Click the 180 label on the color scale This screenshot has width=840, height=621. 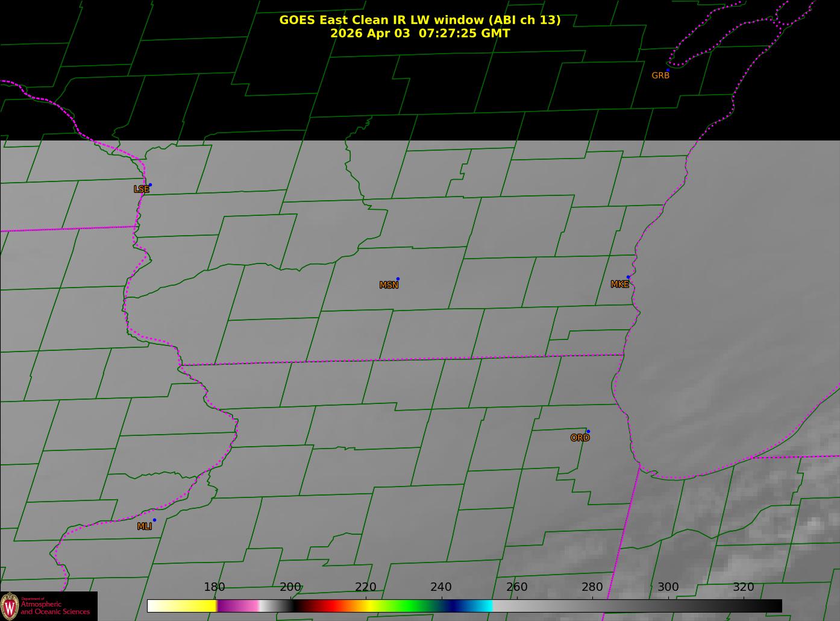215,587
